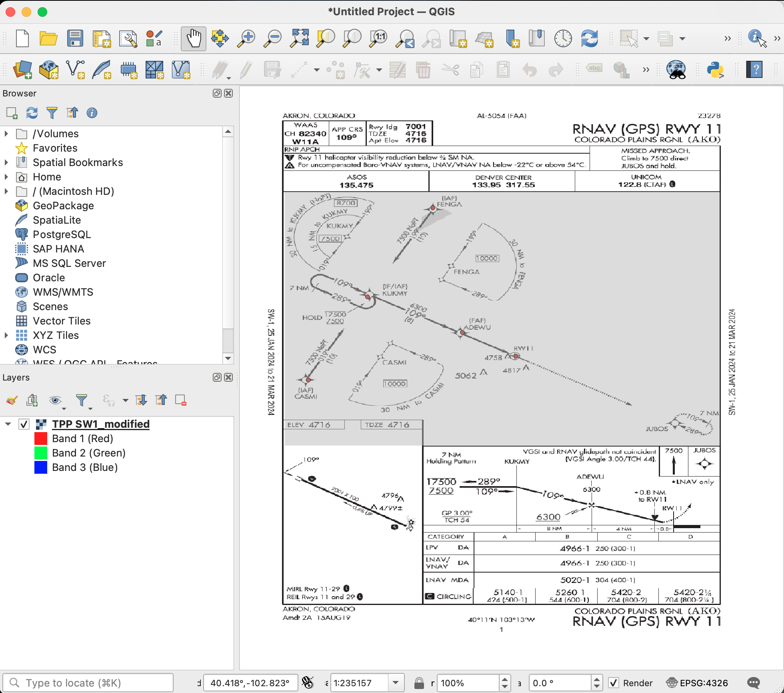The width and height of the screenshot is (784, 693).
Task: Click the Band 3 (Blue) swatch
Action: click(41, 467)
